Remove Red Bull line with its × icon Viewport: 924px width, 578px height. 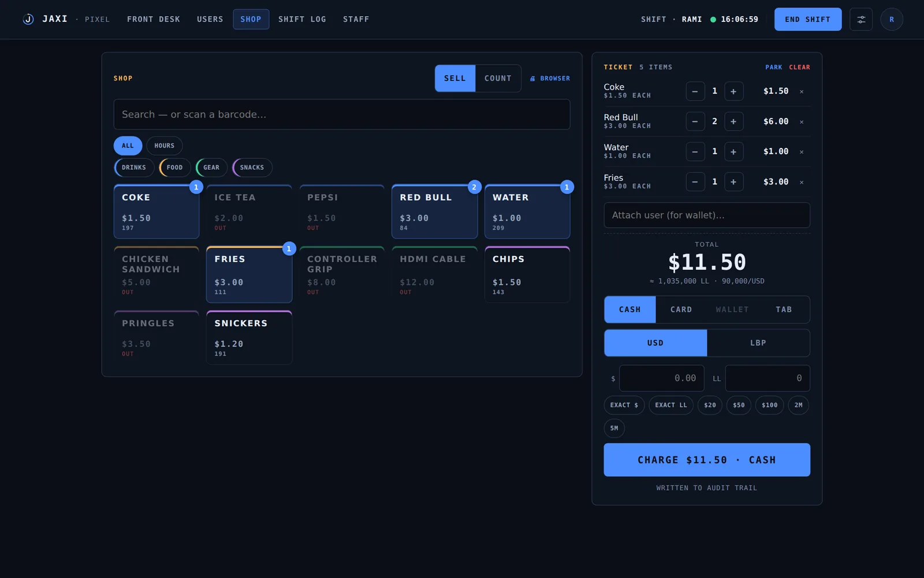coord(802,121)
